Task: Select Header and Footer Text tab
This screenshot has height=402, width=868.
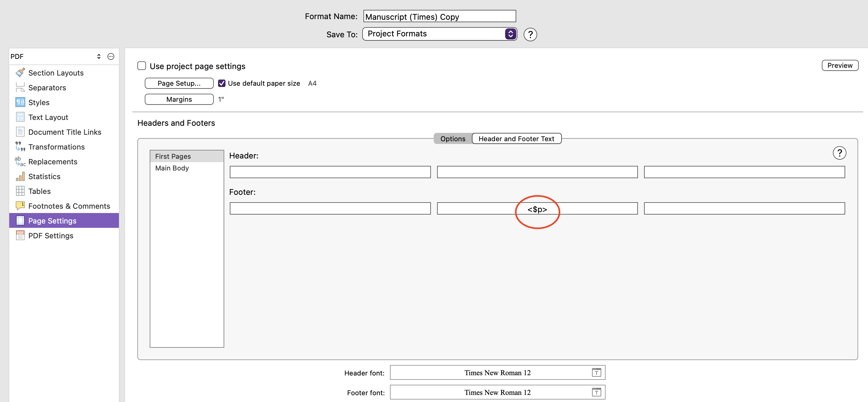Action: [x=516, y=139]
